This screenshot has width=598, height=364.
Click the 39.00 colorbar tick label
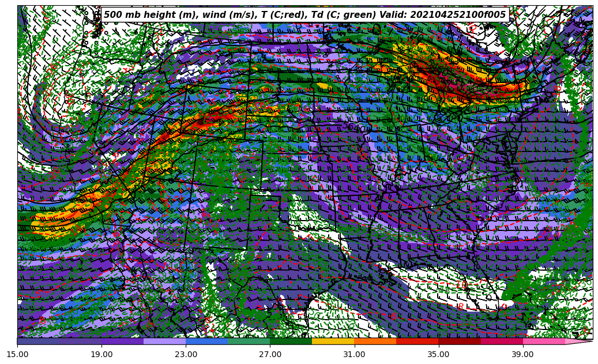point(522,354)
